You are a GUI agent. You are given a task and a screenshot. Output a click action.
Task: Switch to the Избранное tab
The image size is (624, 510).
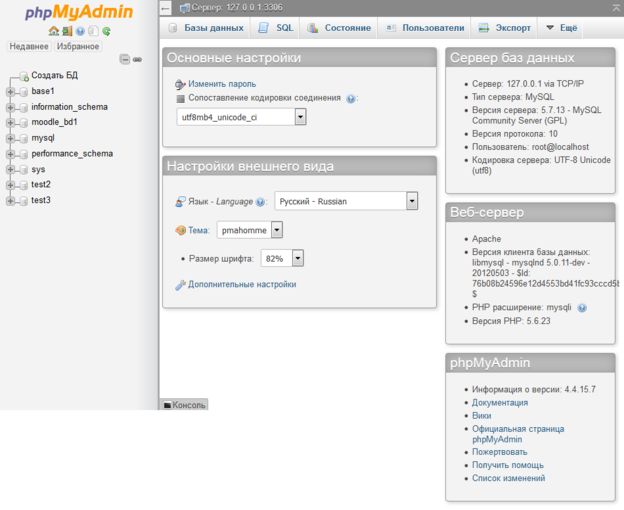tap(78, 47)
